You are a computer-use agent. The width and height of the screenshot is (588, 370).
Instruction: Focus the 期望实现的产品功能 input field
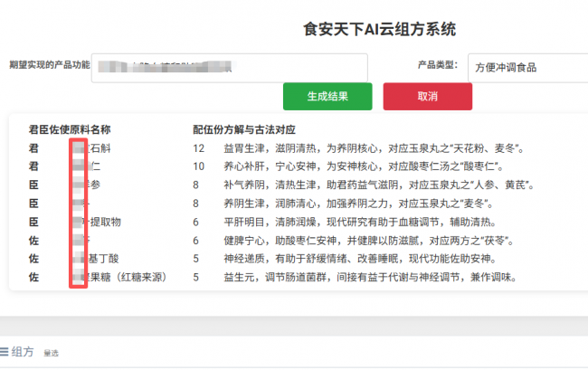[230, 67]
